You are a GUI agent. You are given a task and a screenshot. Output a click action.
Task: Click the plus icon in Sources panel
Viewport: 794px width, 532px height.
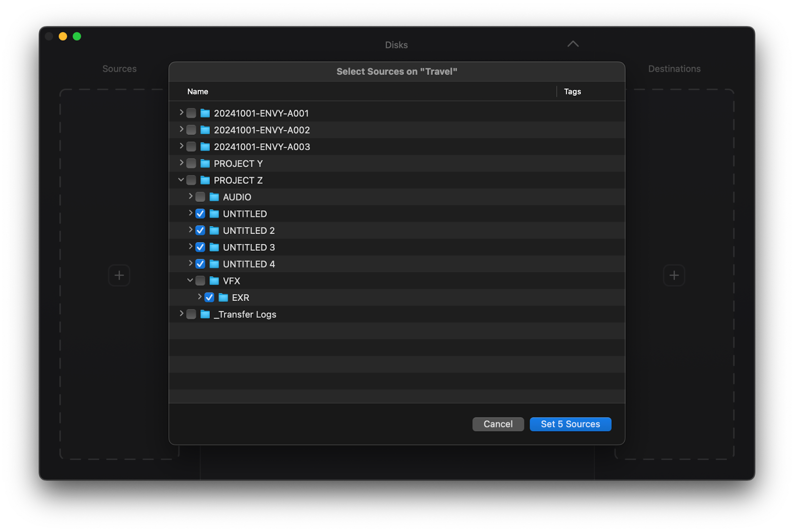[x=119, y=275]
